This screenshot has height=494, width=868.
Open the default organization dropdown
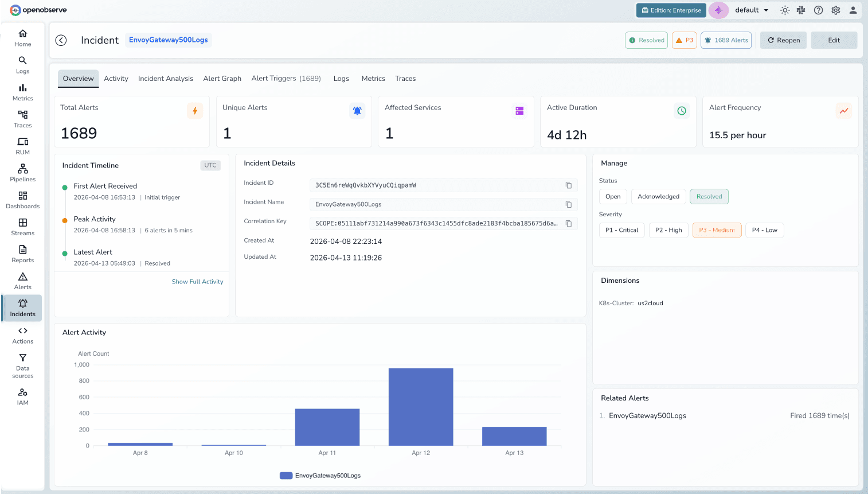point(750,10)
